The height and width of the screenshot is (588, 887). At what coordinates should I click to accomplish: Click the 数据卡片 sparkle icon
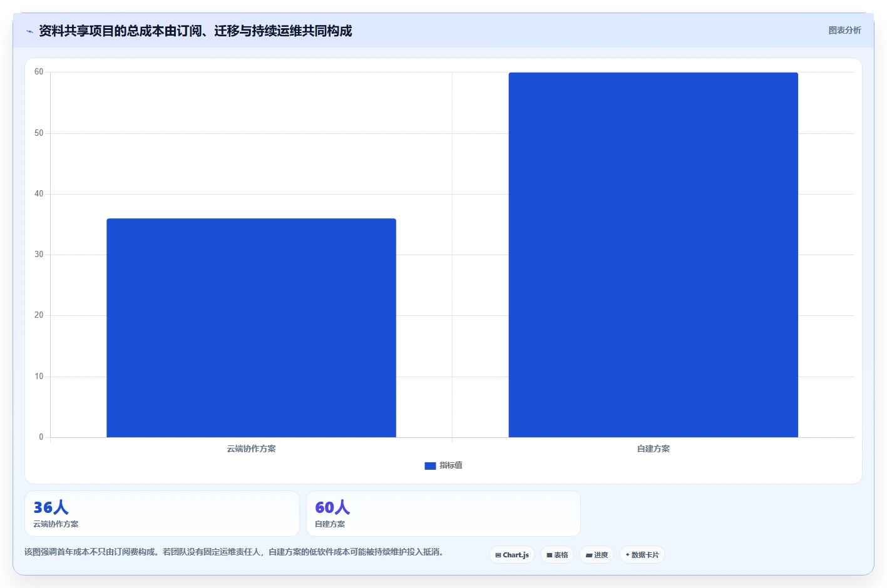tap(627, 555)
